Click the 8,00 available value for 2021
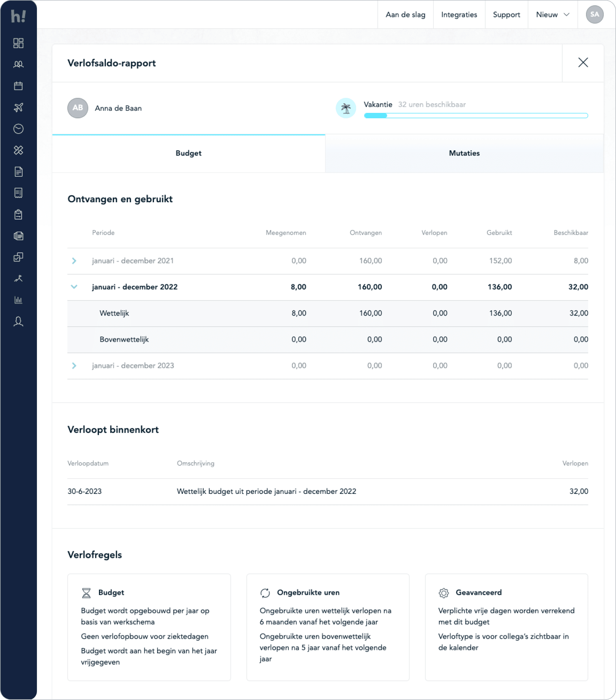Screen dimensions: 616x700 pos(581,261)
